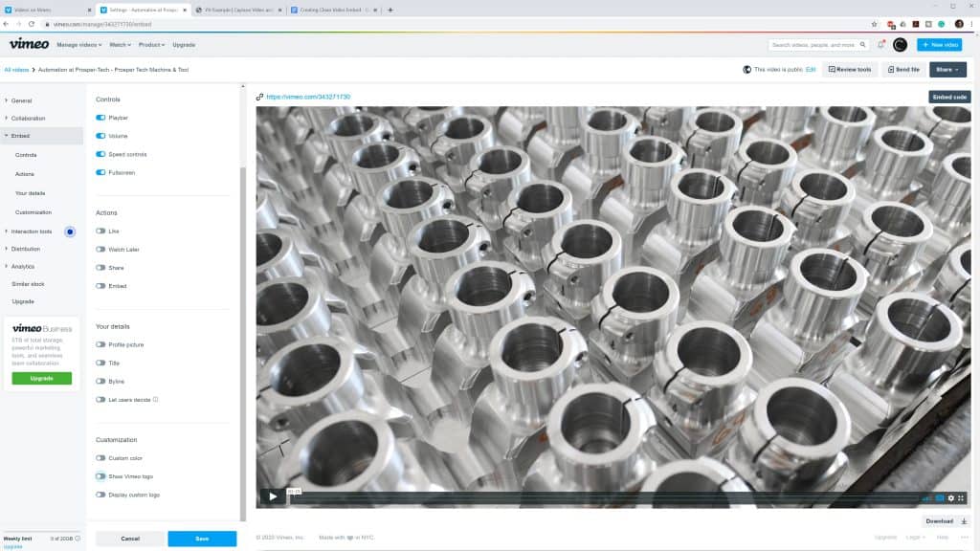
Task: Toggle the Volume control off
Action: pyautogui.click(x=100, y=136)
